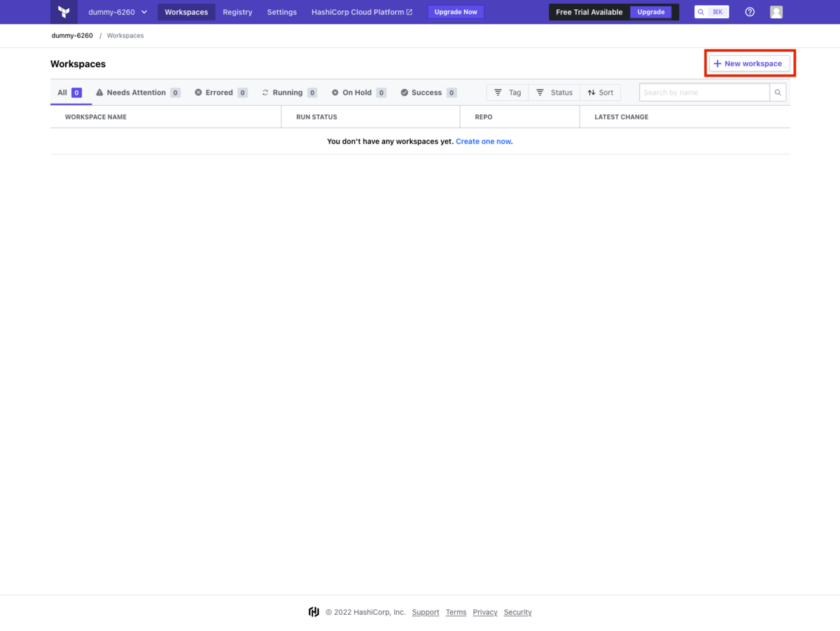Open the Settings nav item
The image size is (840, 631).
coord(282,12)
